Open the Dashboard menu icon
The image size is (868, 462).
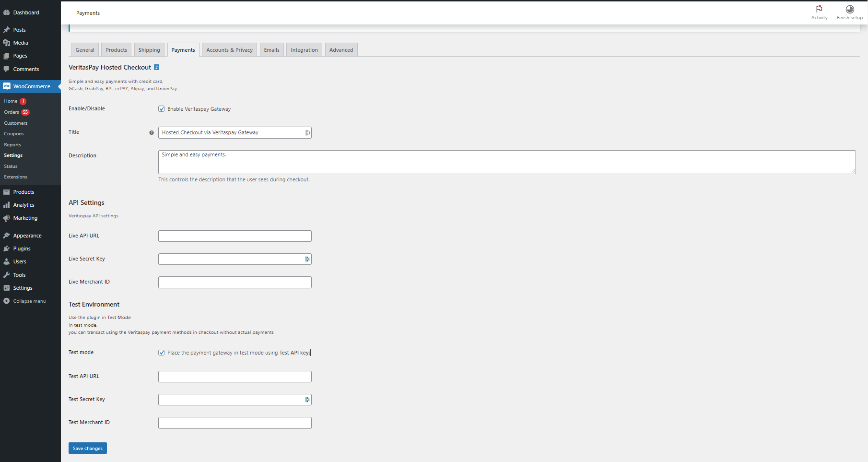(x=7, y=12)
